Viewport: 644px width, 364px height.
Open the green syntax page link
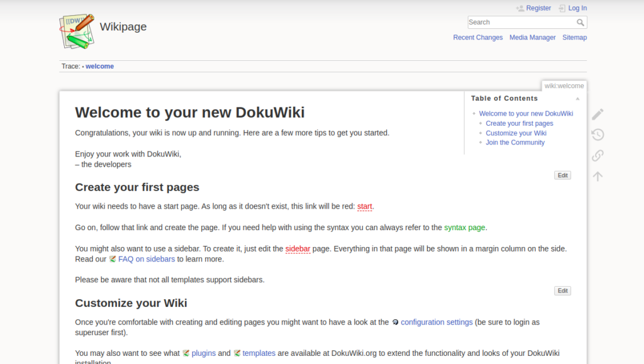465,228
